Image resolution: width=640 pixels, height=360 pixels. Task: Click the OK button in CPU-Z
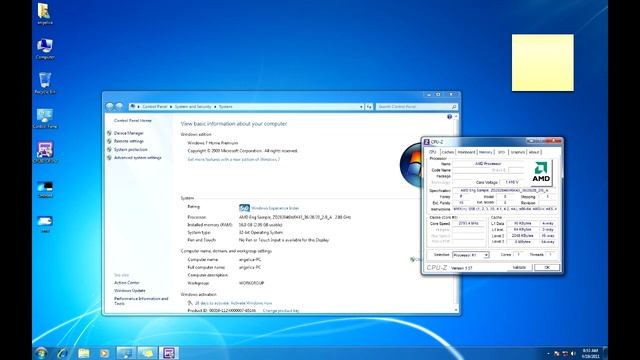[x=547, y=267]
